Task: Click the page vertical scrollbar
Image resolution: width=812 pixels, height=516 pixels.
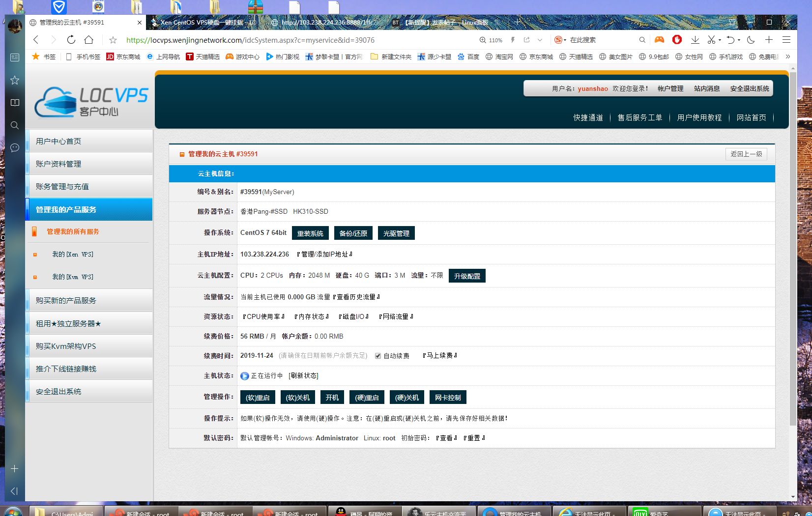Action: (x=793, y=249)
